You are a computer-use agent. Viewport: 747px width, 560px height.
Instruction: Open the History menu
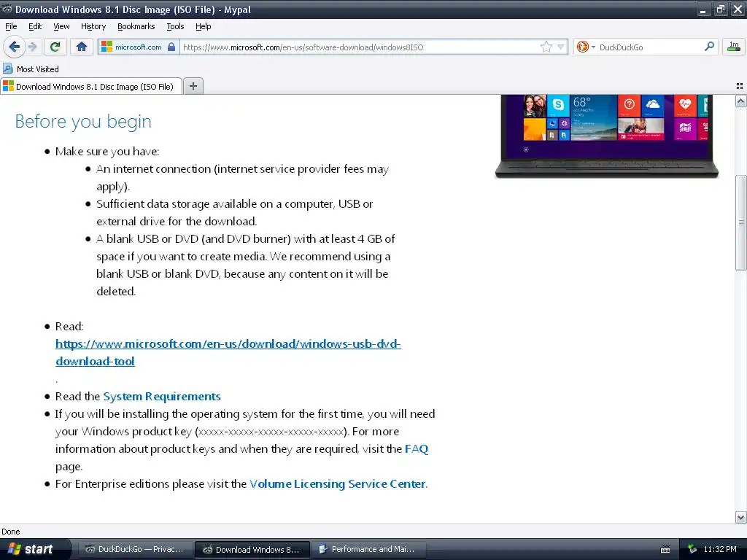[x=93, y=26]
